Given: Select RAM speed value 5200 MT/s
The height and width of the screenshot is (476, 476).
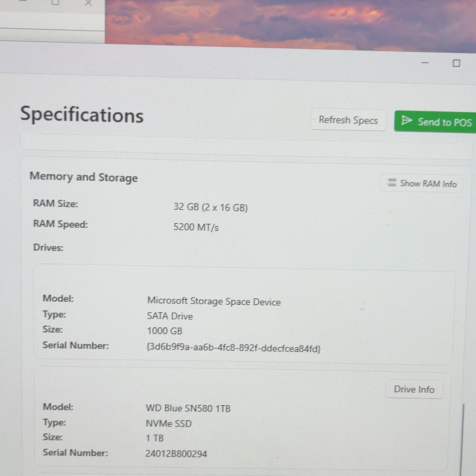Looking at the screenshot, I should coord(196,227).
